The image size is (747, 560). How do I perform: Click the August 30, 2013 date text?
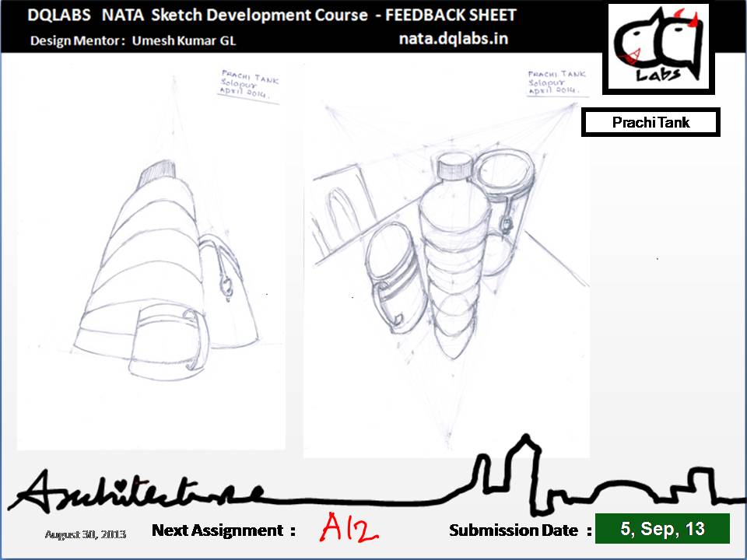click(86, 534)
